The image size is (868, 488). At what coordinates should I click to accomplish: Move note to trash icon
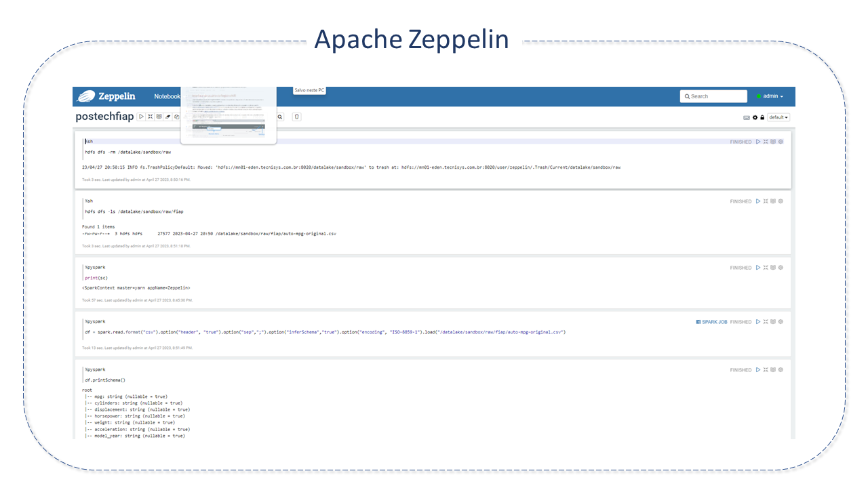[x=296, y=117]
